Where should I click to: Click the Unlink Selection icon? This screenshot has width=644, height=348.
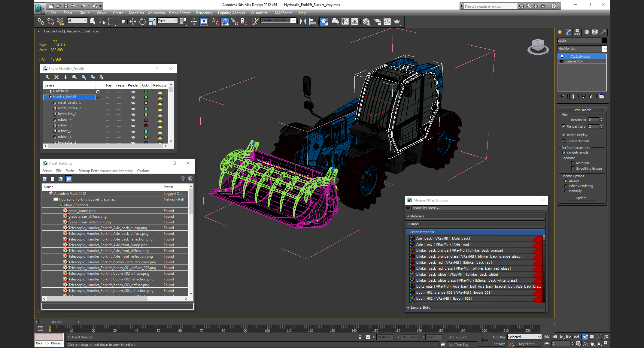[x=50, y=21]
